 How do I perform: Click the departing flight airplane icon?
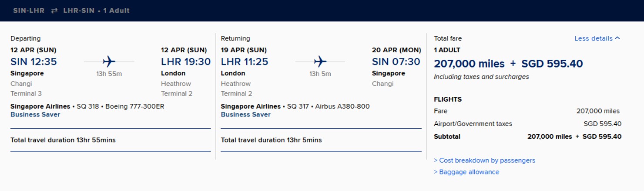109,61
